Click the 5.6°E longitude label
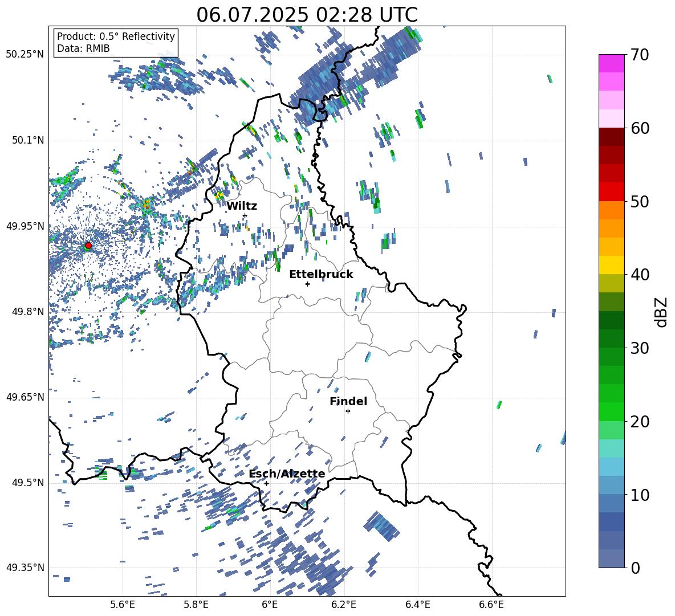The height and width of the screenshot is (616, 675). tap(123, 605)
